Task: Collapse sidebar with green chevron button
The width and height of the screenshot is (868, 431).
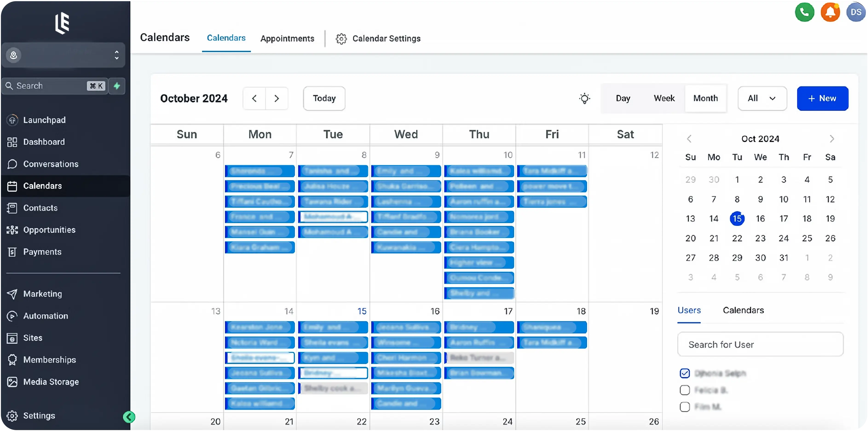Action: click(x=129, y=417)
